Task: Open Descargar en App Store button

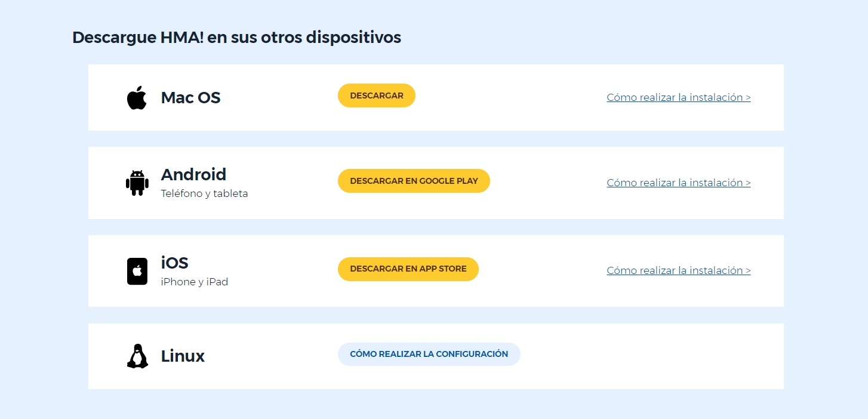Action: (x=408, y=269)
